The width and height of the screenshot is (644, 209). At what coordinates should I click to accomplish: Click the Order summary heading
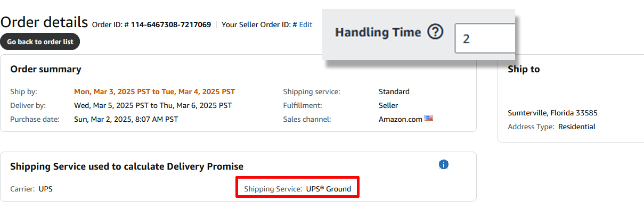[46, 69]
